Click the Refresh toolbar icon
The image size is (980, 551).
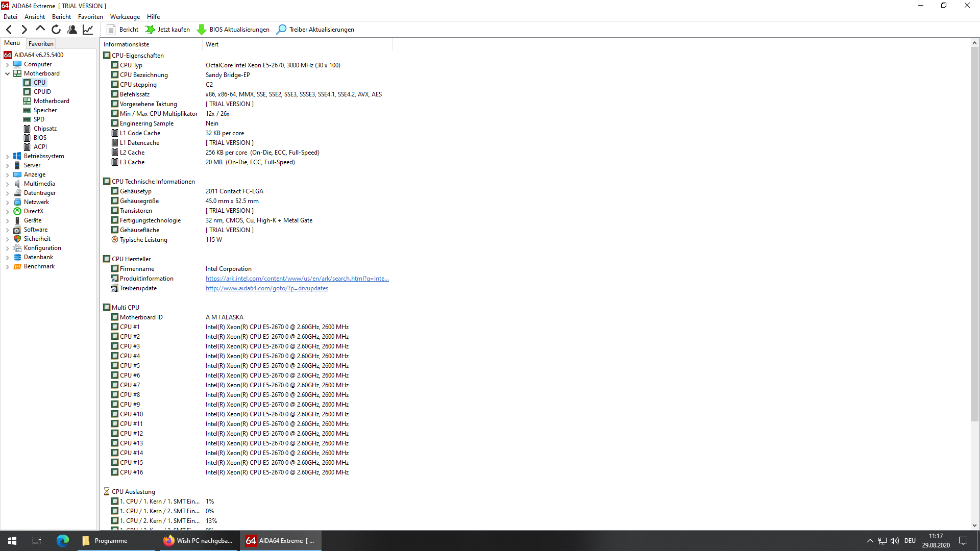(x=56, y=30)
